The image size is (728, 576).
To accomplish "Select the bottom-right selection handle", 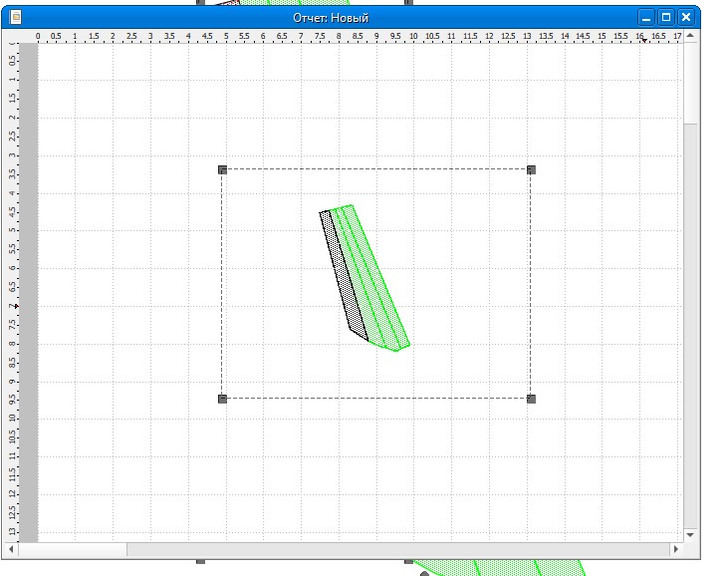I will pos(531,399).
